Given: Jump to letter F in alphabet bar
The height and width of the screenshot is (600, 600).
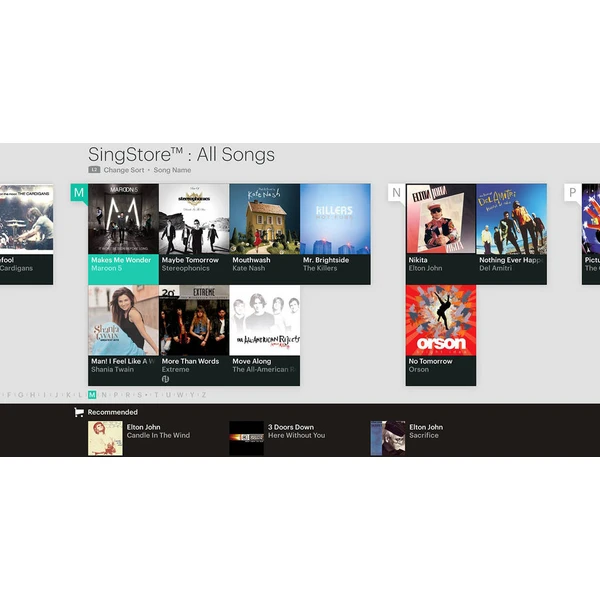Looking at the screenshot, I should click(9, 395).
